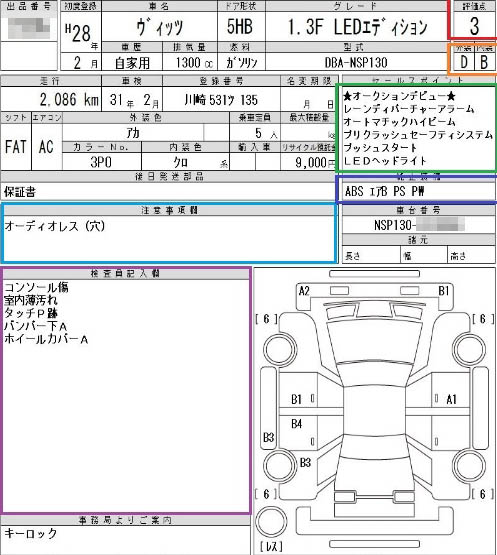Click the 事務局よりご案内 header
497x555 pixels.
click(x=125, y=520)
